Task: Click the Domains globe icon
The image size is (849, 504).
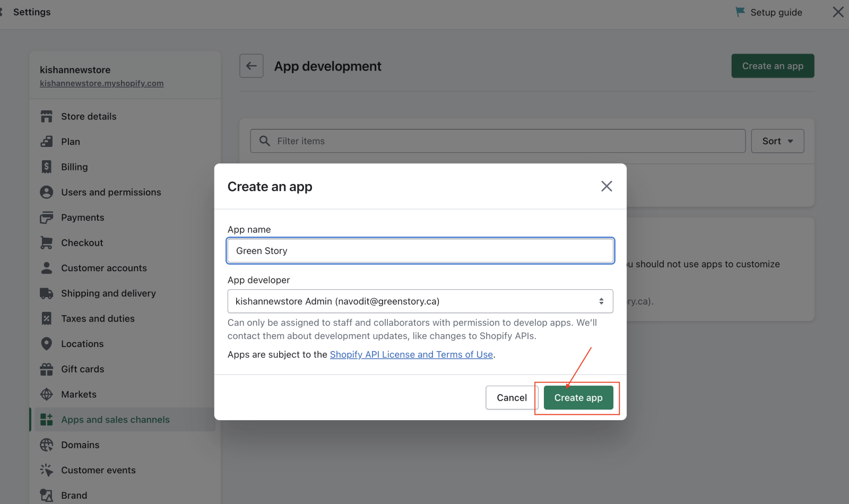Action: coord(47,445)
